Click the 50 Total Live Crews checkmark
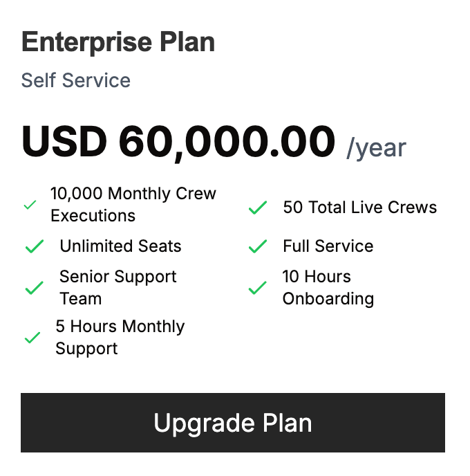 pyautogui.click(x=257, y=208)
